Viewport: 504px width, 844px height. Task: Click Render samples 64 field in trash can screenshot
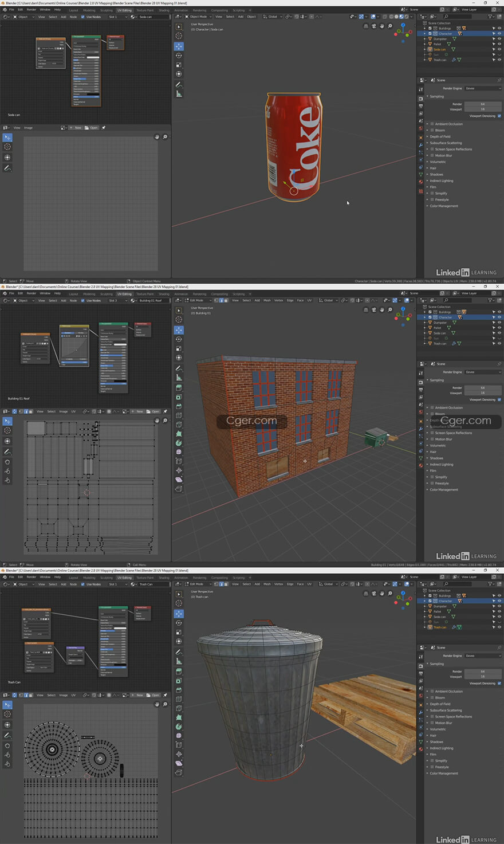coord(483,672)
